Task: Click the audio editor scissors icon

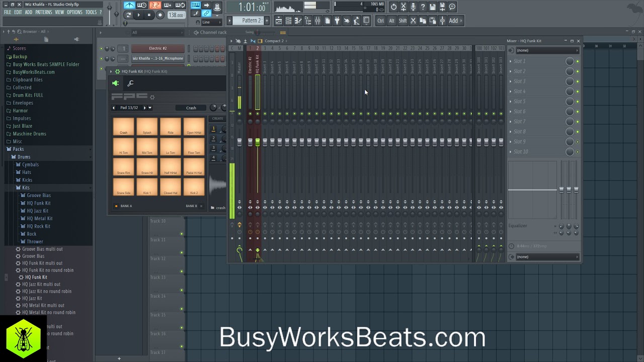Action: coord(404,7)
